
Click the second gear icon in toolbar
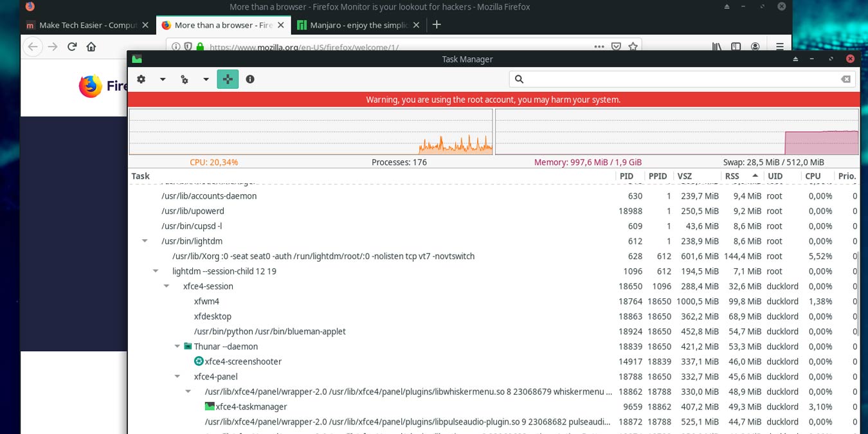click(185, 78)
